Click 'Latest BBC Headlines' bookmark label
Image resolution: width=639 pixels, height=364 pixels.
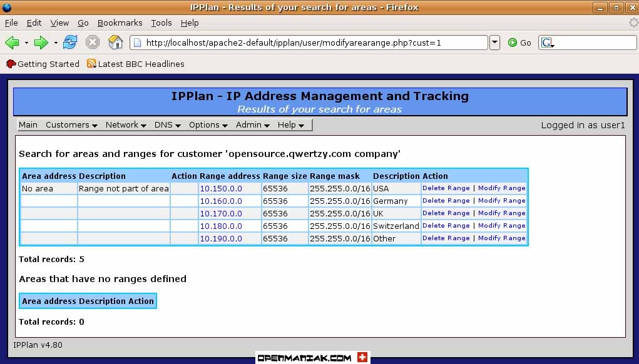141,64
